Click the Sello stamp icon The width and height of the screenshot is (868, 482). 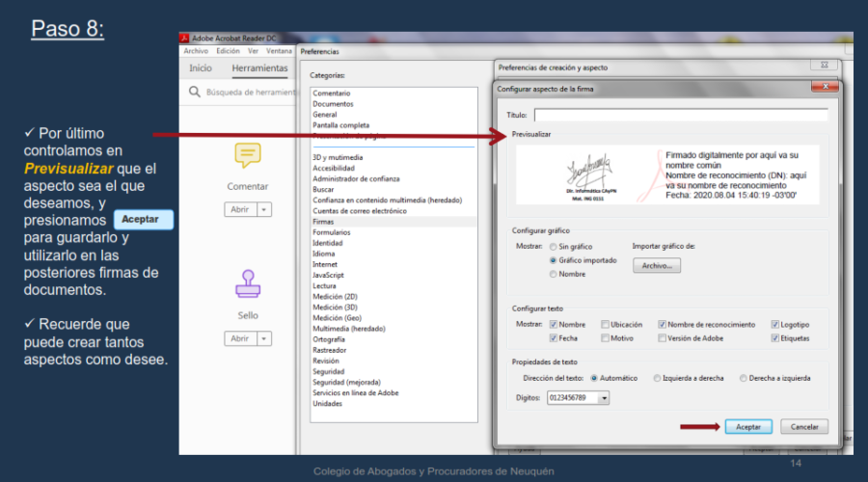click(x=248, y=283)
